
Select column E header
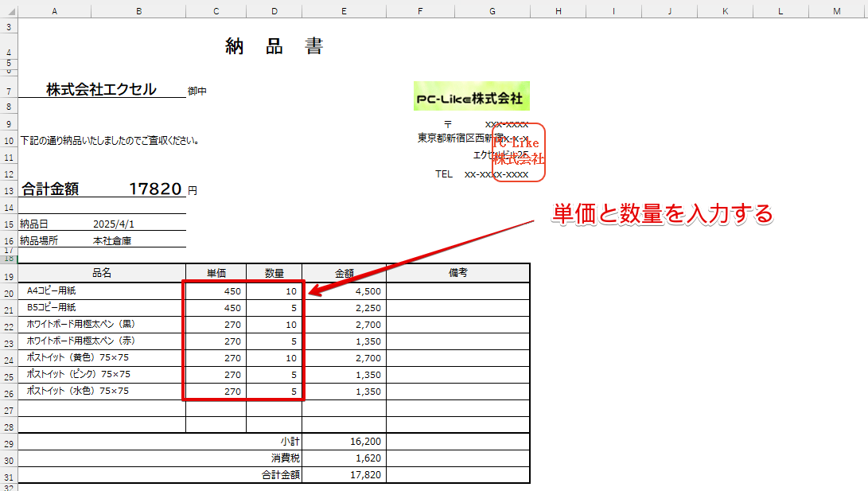click(x=344, y=11)
